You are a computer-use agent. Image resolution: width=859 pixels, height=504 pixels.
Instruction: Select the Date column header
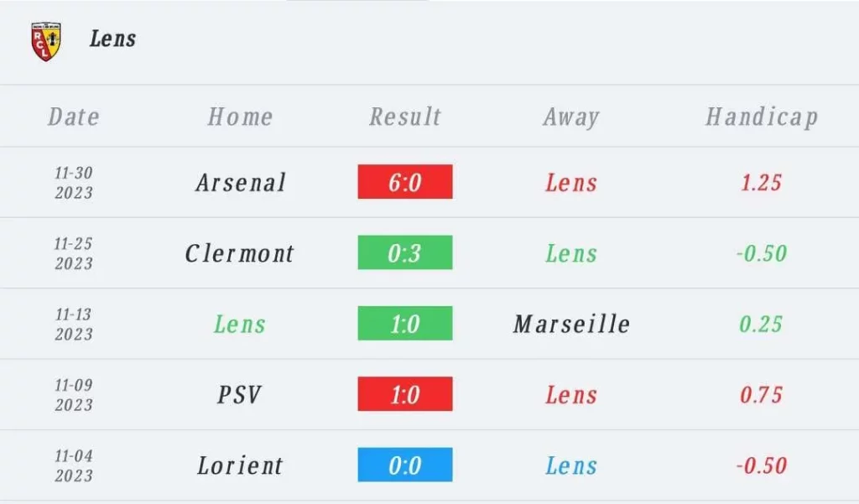point(74,117)
